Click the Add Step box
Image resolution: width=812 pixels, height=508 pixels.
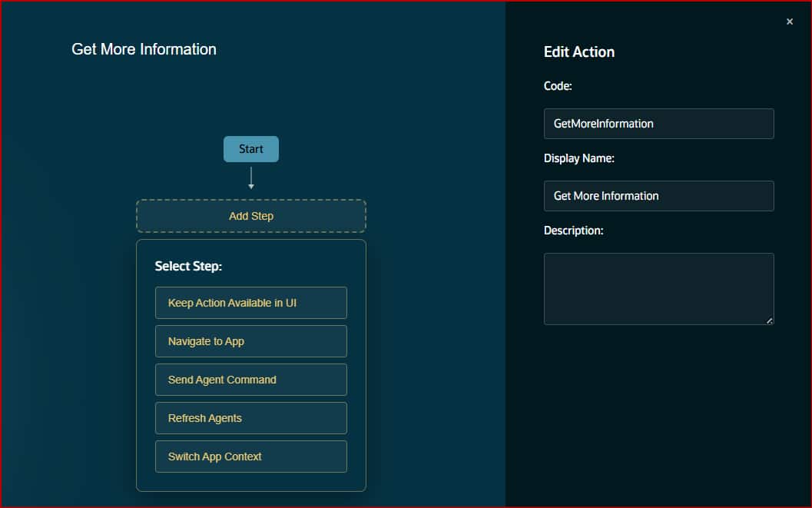click(251, 216)
